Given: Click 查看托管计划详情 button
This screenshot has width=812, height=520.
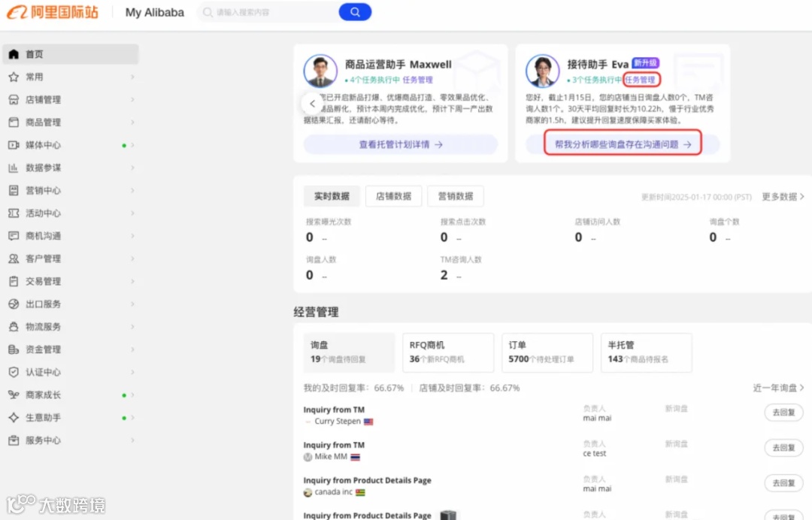Looking at the screenshot, I should coord(400,144).
